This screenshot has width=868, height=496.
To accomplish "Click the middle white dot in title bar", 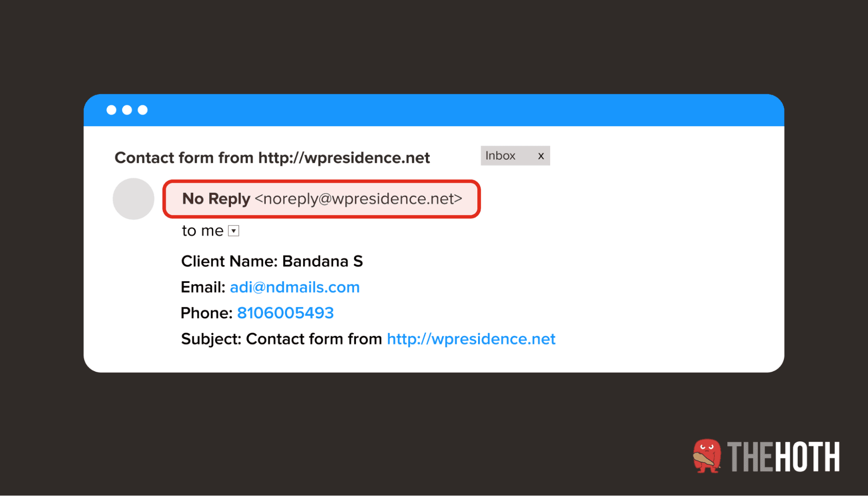I will 127,110.
